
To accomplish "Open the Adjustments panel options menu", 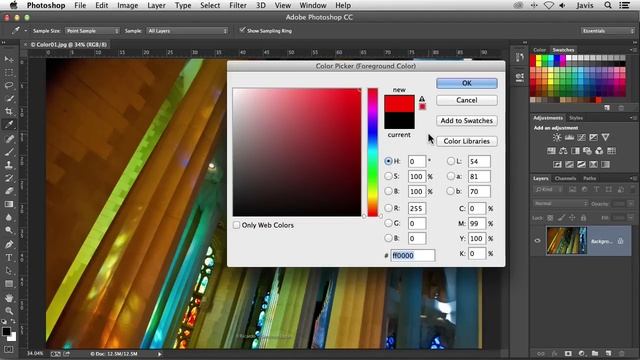I will (x=633, y=118).
